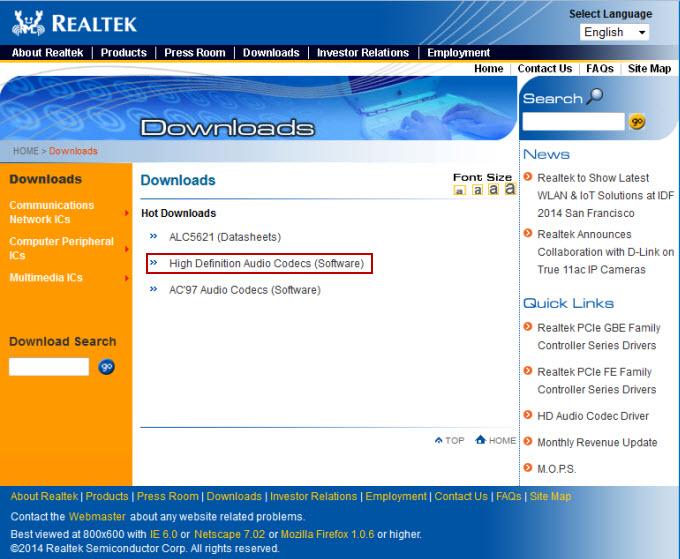Image resolution: width=680 pixels, height=559 pixels.
Task: Expand Communications Network ICs submenu arrow
Action: (127, 212)
